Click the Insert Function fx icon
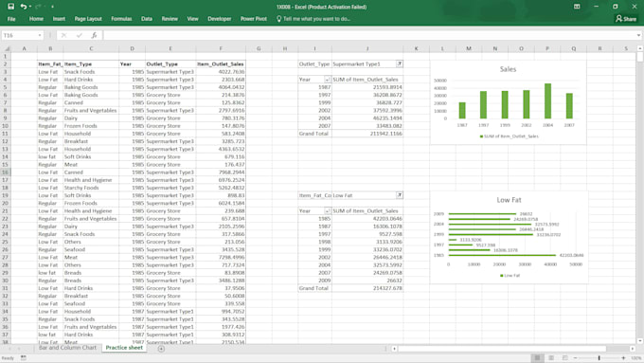This screenshot has height=363, width=644. click(94, 35)
